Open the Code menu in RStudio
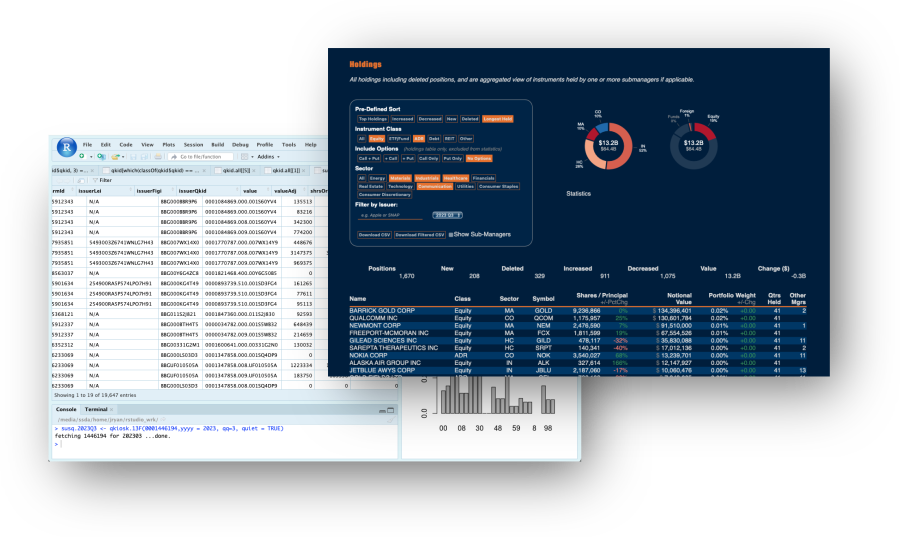 (126, 145)
